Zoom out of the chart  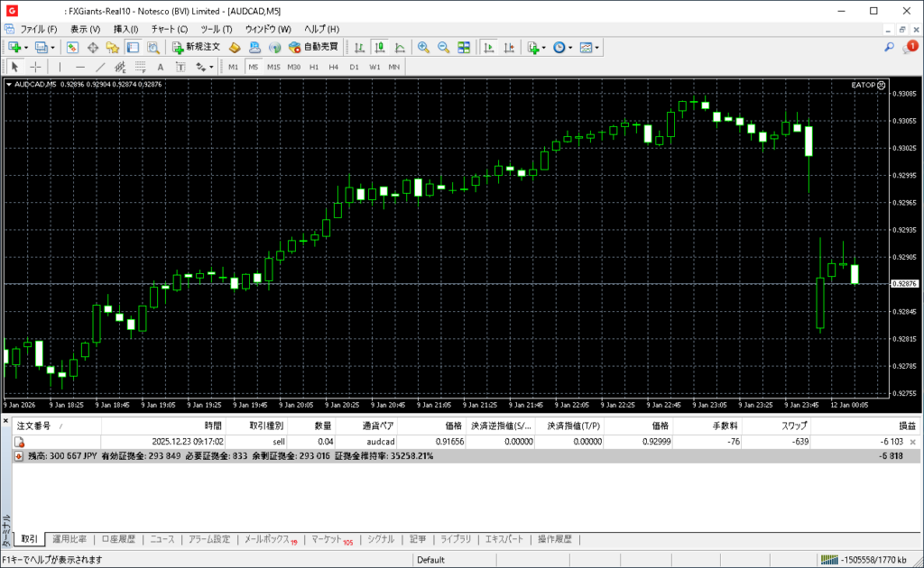443,47
